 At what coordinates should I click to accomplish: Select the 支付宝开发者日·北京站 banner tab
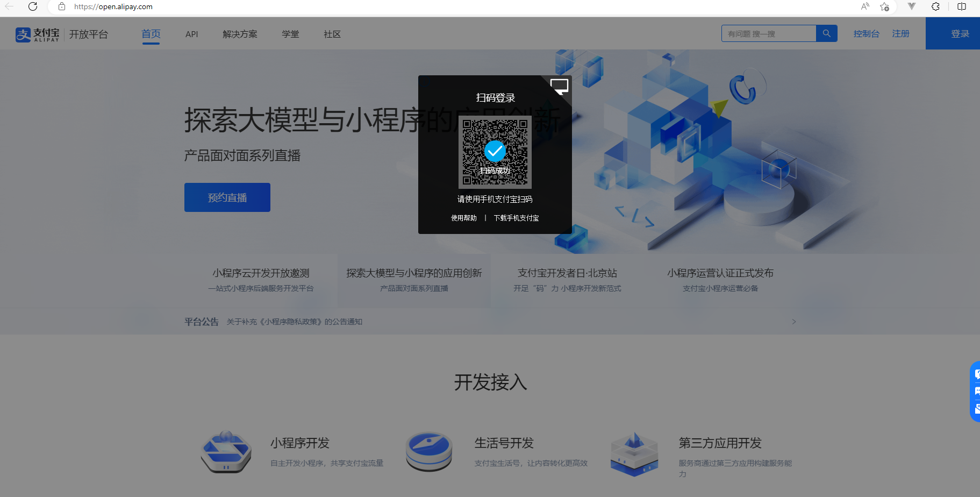[x=567, y=280]
